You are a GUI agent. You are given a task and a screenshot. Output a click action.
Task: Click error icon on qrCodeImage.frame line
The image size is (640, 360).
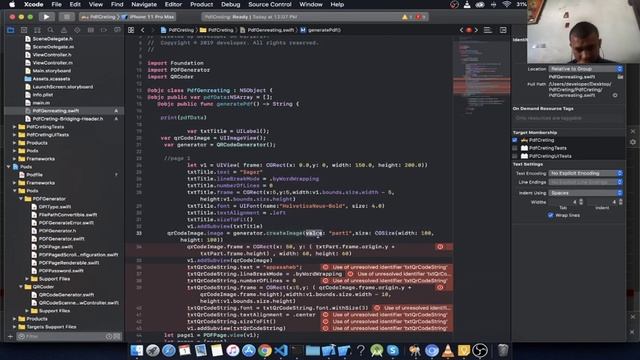[440, 247]
